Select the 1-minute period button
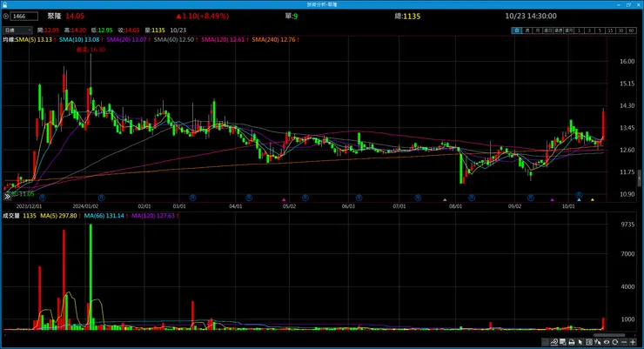 coord(579,30)
